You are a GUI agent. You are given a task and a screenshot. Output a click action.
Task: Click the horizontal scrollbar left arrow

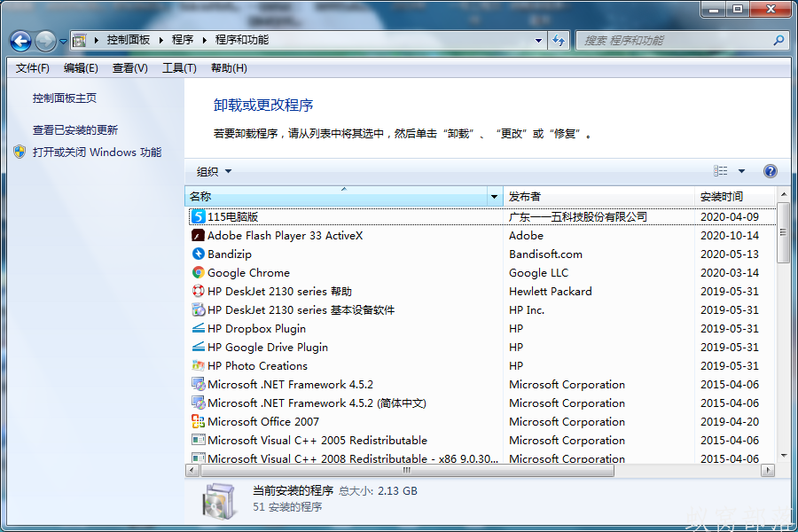click(192, 471)
